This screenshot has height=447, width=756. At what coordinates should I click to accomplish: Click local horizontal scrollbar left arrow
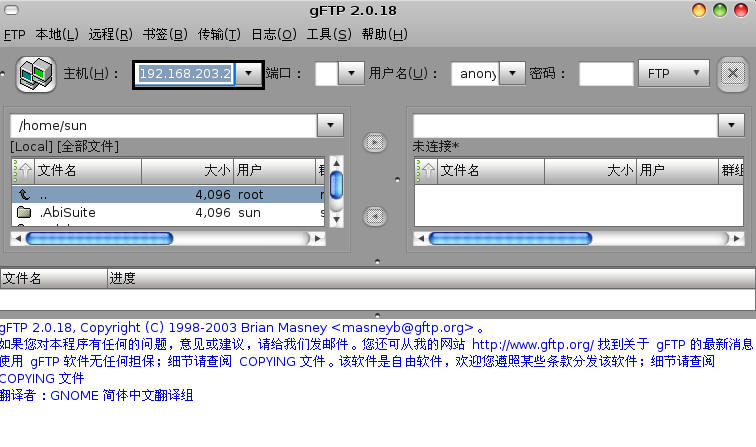(x=18, y=238)
